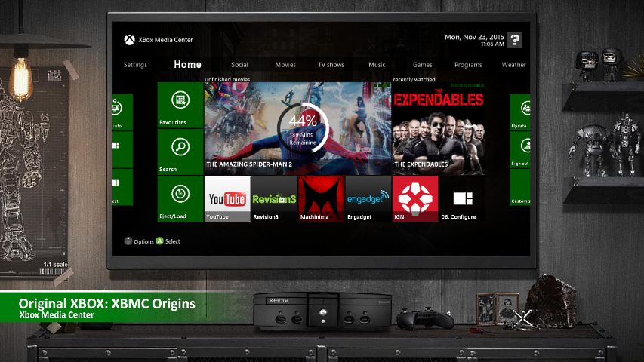Select the Sign out tile
The image size is (644, 362).
521,150
